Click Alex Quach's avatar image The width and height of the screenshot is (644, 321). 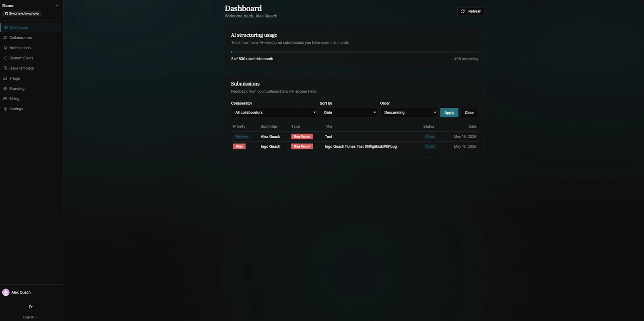6,292
